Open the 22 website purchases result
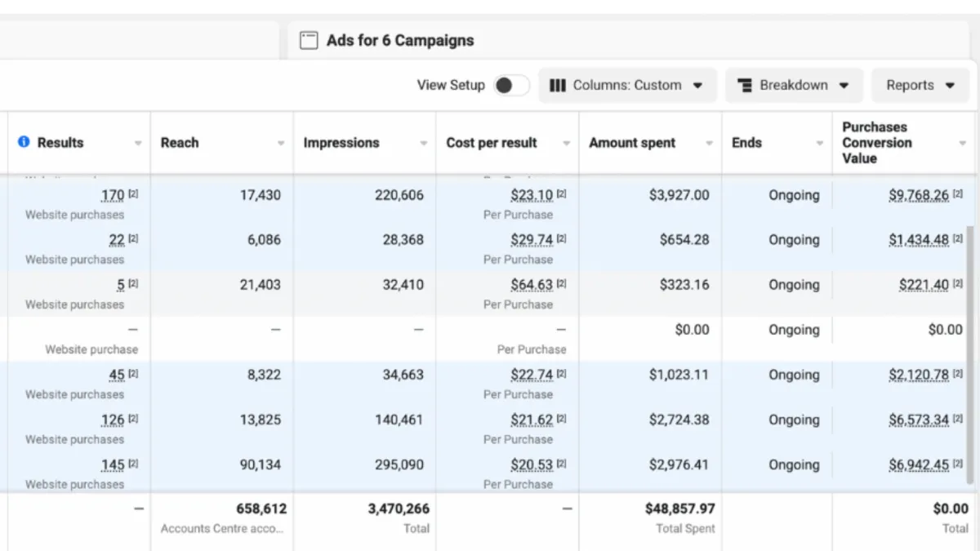 (x=117, y=240)
